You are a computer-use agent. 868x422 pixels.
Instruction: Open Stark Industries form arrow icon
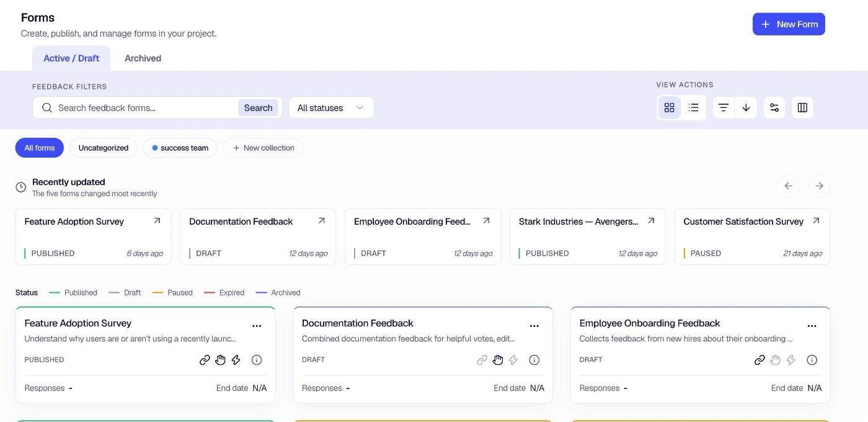point(651,220)
